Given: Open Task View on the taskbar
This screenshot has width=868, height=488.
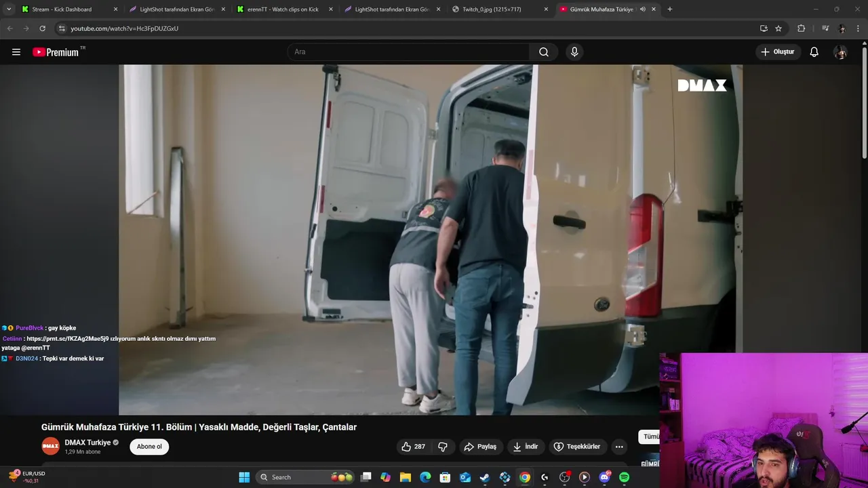Looking at the screenshot, I should (366, 477).
